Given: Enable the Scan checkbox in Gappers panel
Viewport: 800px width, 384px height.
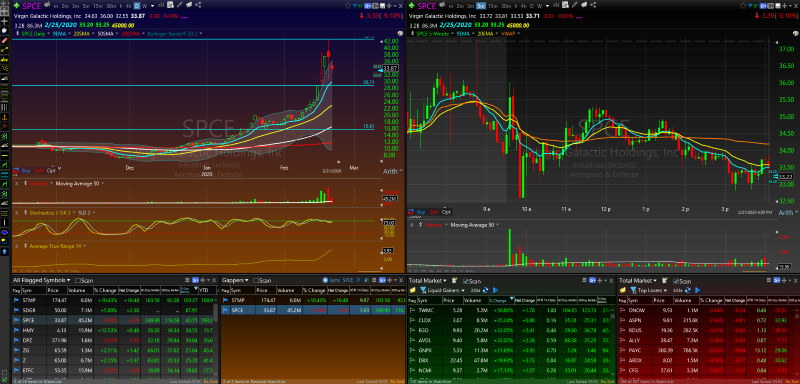Looking at the screenshot, I should point(257,280).
